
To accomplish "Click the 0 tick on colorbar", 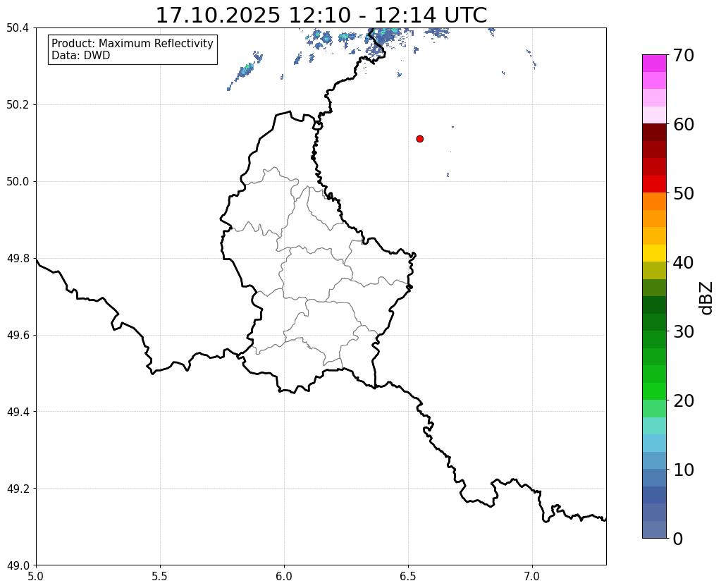I will pyautogui.click(x=678, y=539).
